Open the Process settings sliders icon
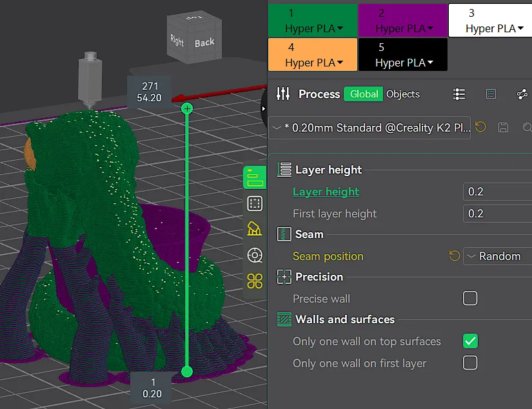This screenshot has height=409, width=532. pos(283,94)
